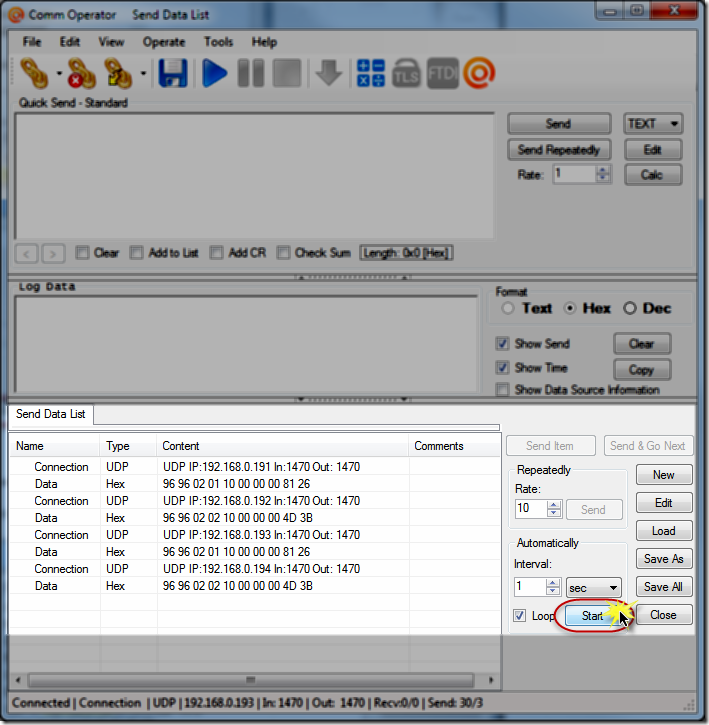Viewport: 709px width, 725px height.
Task: Open the File menu
Action: click(32, 42)
